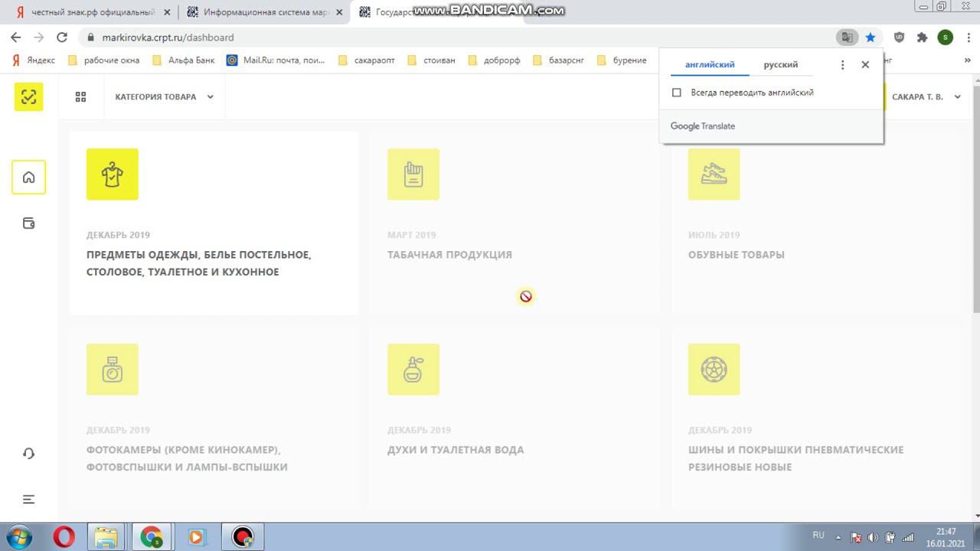Open the Chrome three-dot menu
Screen dimensions: 980x551
click(967, 37)
